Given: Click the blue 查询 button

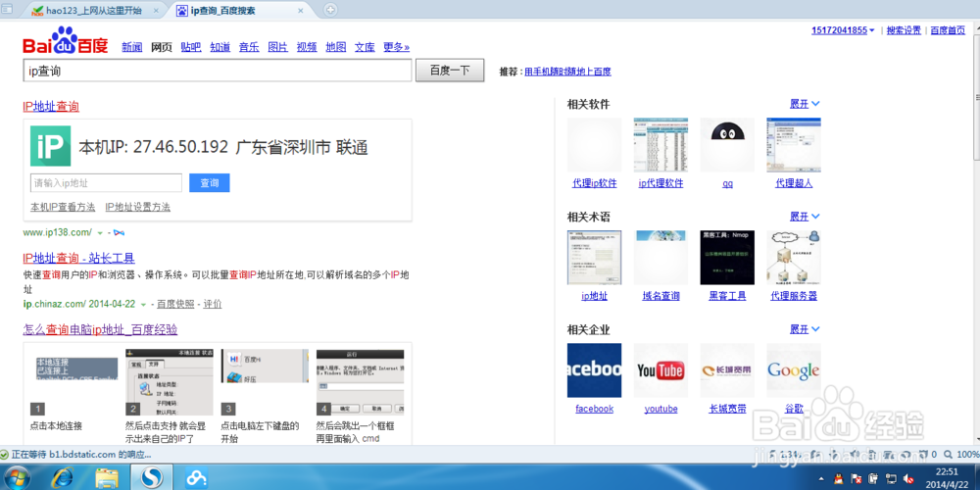Looking at the screenshot, I should (210, 183).
